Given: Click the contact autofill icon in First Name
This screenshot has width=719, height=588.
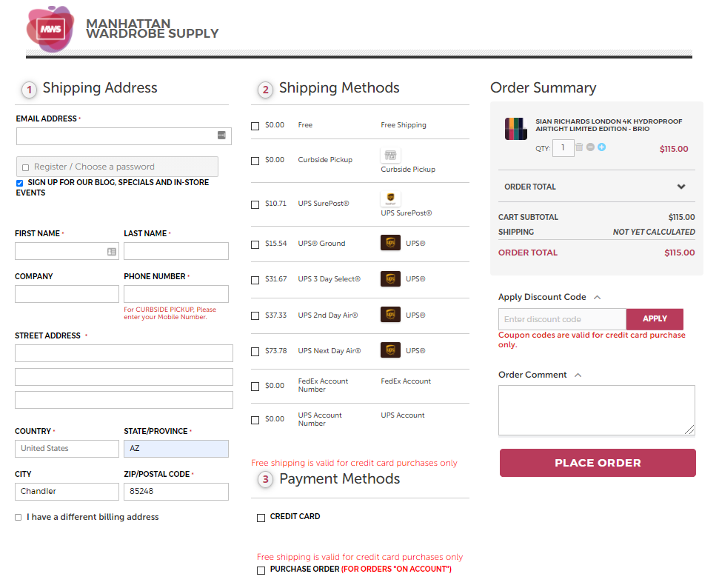Looking at the screenshot, I should [111, 251].
